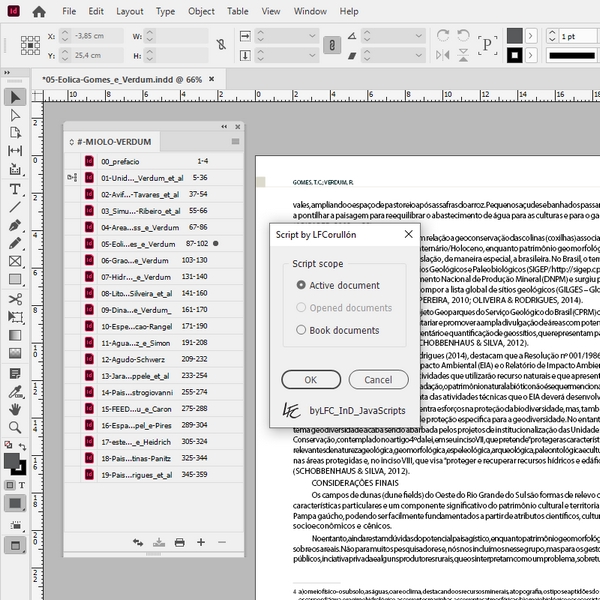Image resolution: width=600 pixels, height=600 pixels.
Task: Cancel the LFCorullón script dialog
Action: [378, 380]
